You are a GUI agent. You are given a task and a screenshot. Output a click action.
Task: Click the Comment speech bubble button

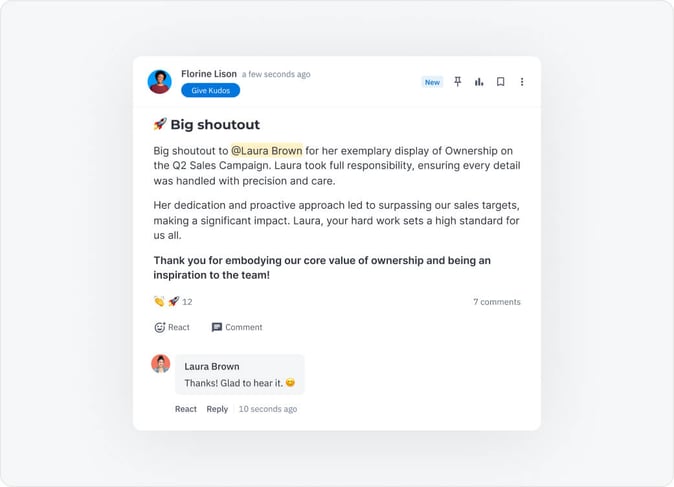click(x=237, y=327)
